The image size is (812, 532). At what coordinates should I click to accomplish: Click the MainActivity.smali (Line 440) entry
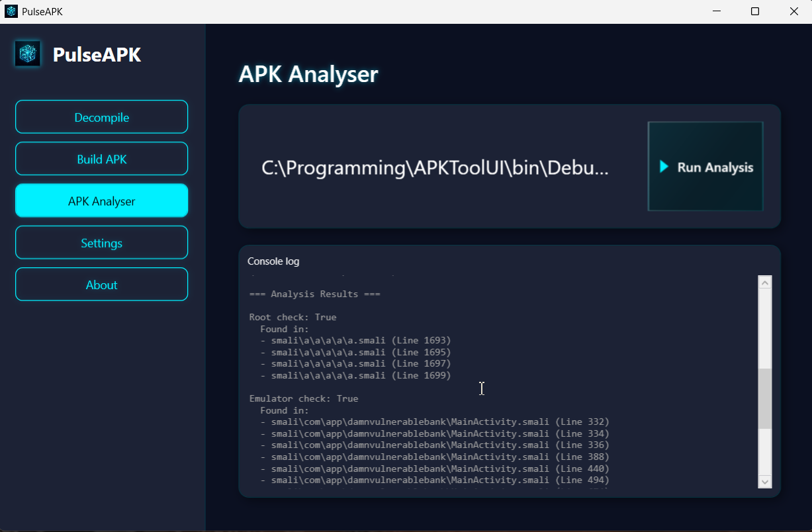click(x=435, y=468)
